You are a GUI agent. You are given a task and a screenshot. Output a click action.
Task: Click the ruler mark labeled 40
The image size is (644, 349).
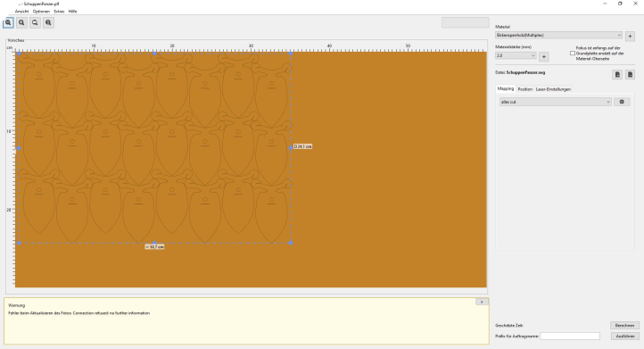click(329, 46)
